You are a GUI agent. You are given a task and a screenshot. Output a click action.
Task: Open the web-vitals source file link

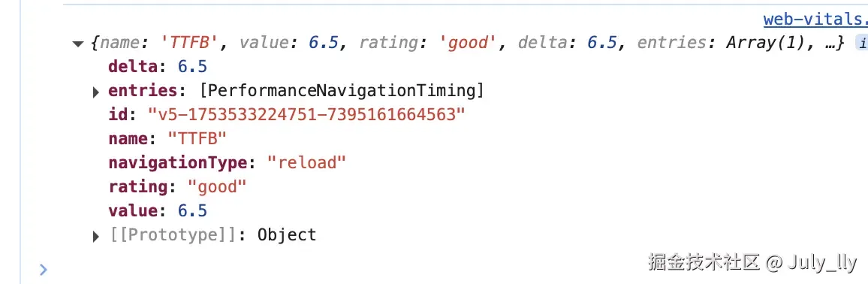[x=815, y=20]
